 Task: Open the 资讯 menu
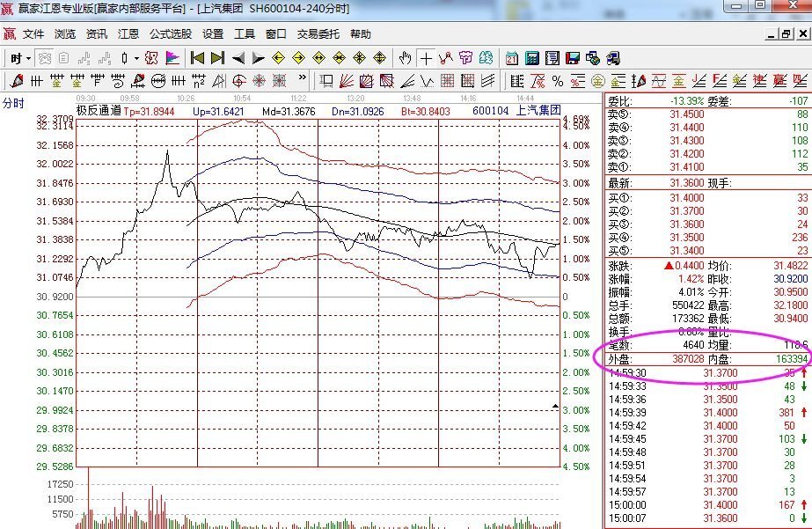[96, 34]
